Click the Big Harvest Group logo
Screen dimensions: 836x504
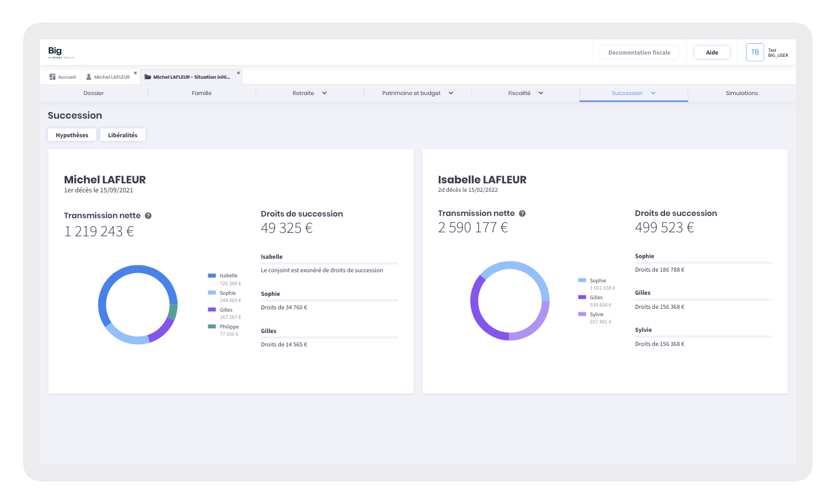(x=61, y=52)
